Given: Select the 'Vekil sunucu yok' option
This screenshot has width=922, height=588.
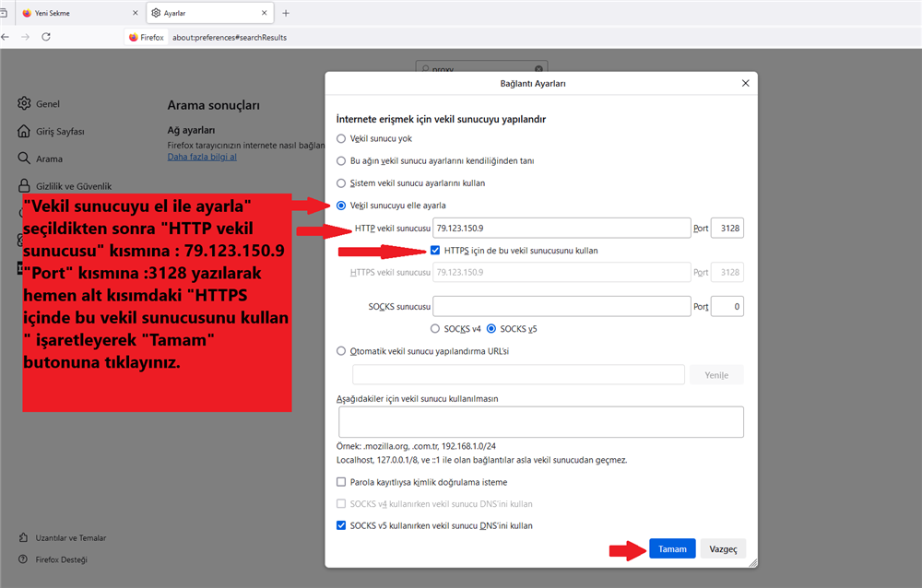Looking at the screenshot, I should click(x=342, y=139).
